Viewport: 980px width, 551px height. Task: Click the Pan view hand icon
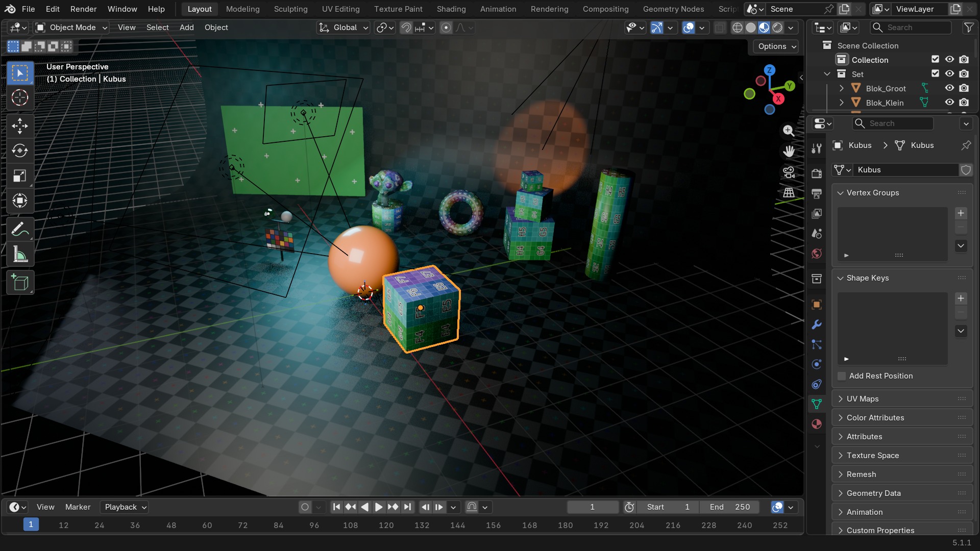[x=789, y=151]
